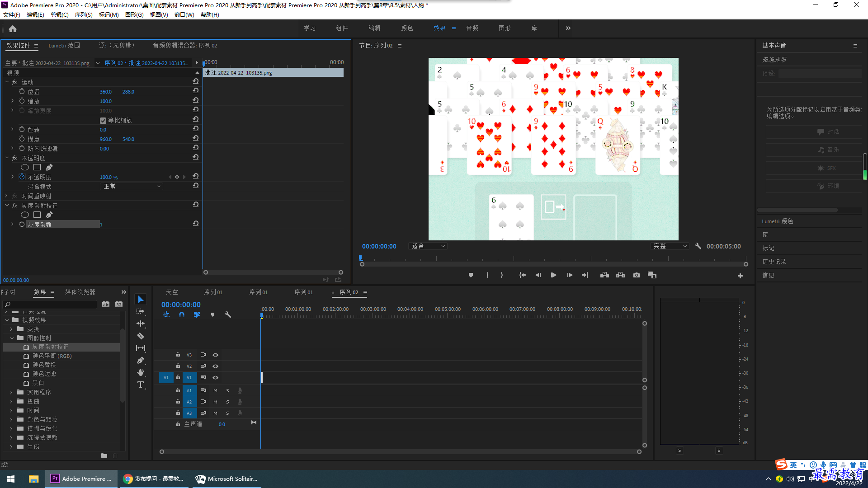This screenshot has height=488, width=868.
Task: Open the Lumetri 范围 panel tab
Action: coord(64,45)
